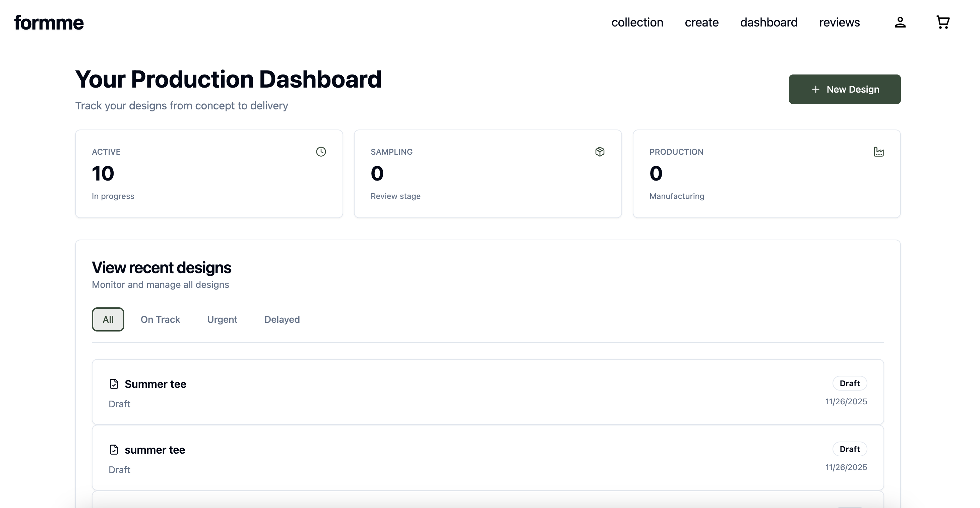980x508 pixels.
Task: Open the collection nav link
Action: click(637, 22)
